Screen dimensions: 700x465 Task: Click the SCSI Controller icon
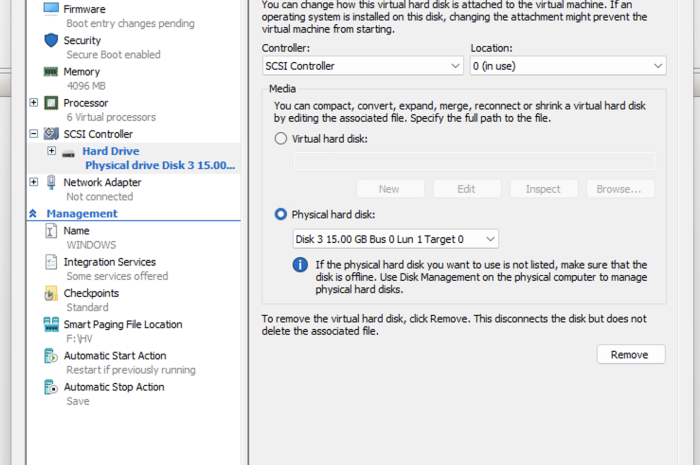(51, 134)
